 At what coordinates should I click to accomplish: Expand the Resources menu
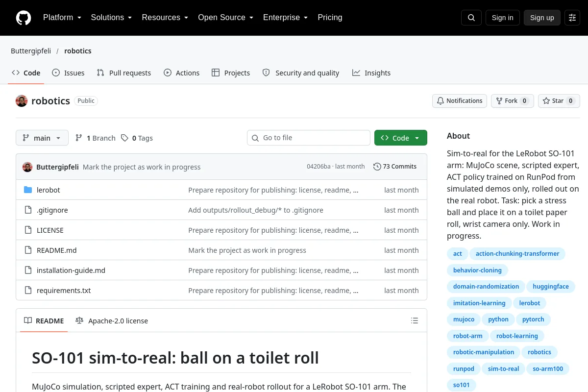pyautogui.click(x=165, y=18)
